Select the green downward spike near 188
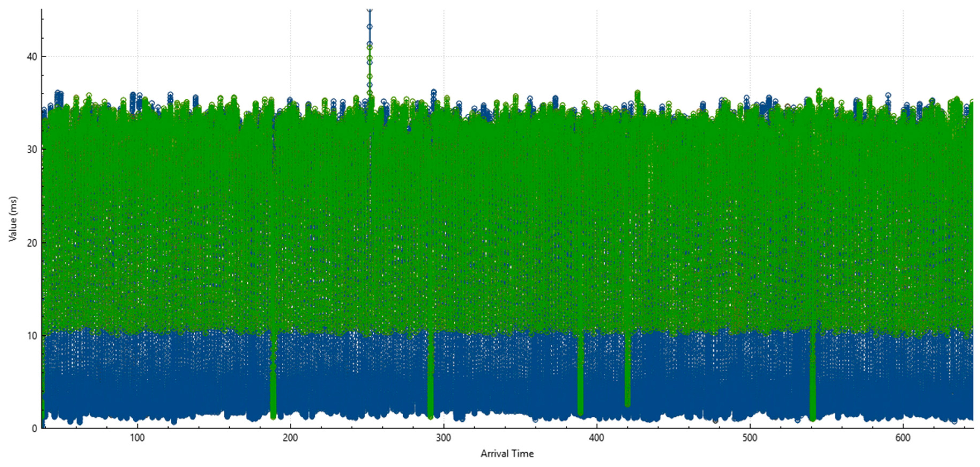This screenshot has height=467, width=980. pos(273,381)
